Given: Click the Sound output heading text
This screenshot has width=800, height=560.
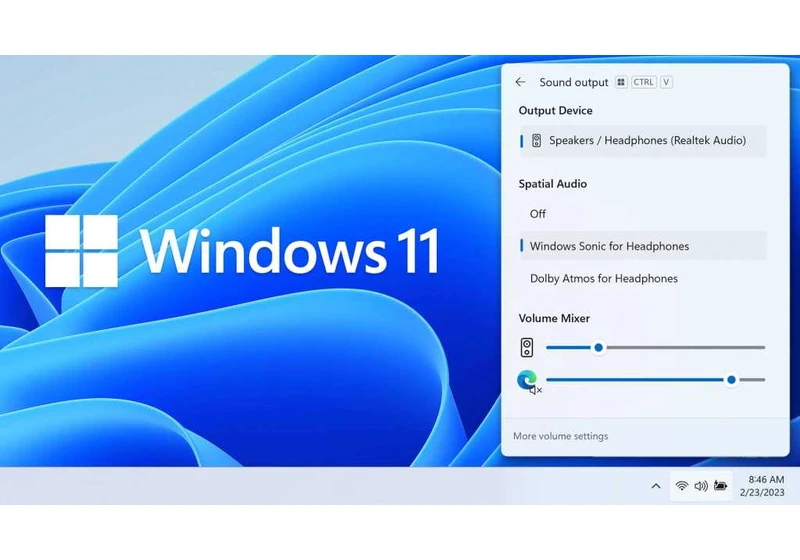Looking at the screenshot, I should 574,83.
